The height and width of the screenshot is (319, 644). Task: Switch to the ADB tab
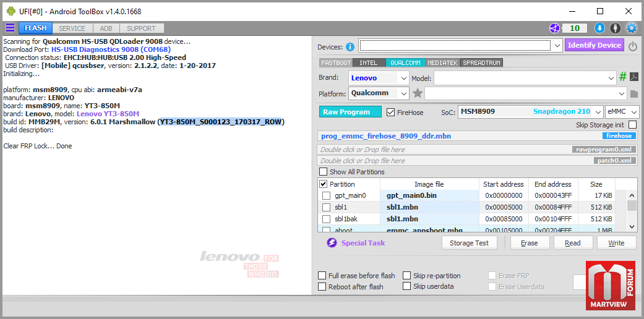(x=106, y=28)
